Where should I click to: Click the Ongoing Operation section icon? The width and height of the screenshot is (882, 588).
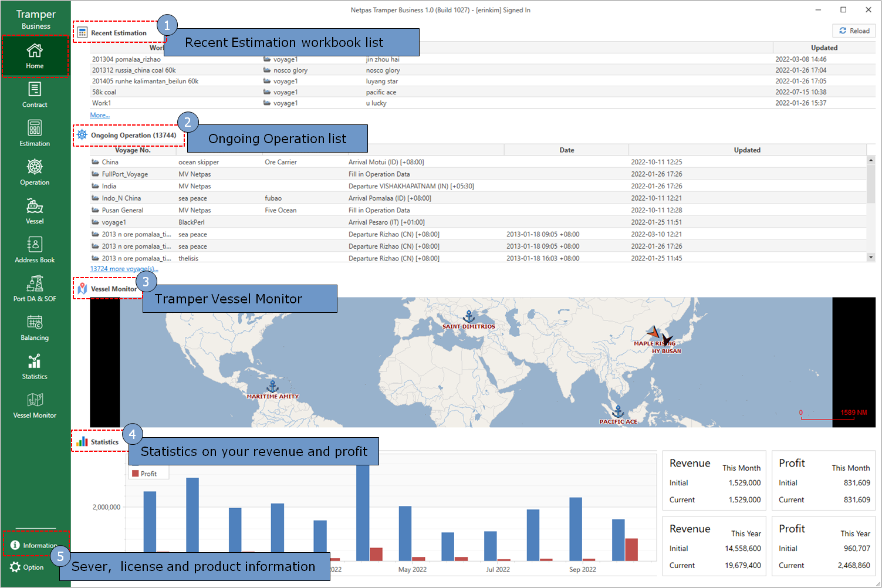point(82,135)
